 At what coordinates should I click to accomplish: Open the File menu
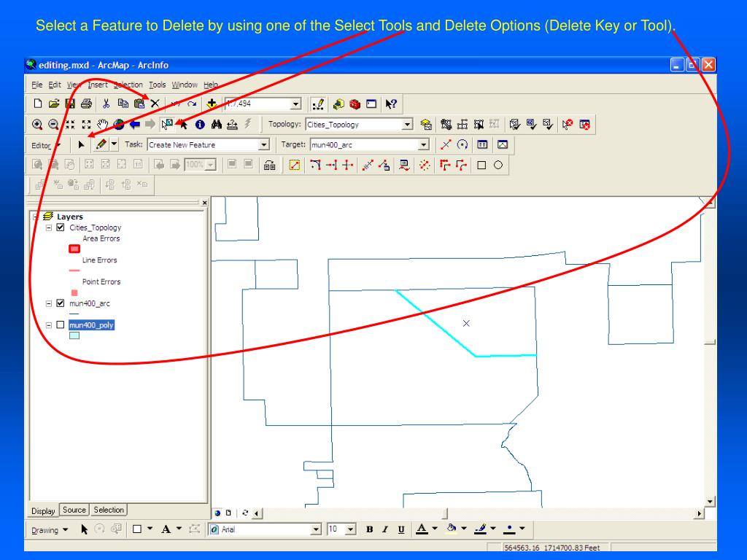pos(36,85)
